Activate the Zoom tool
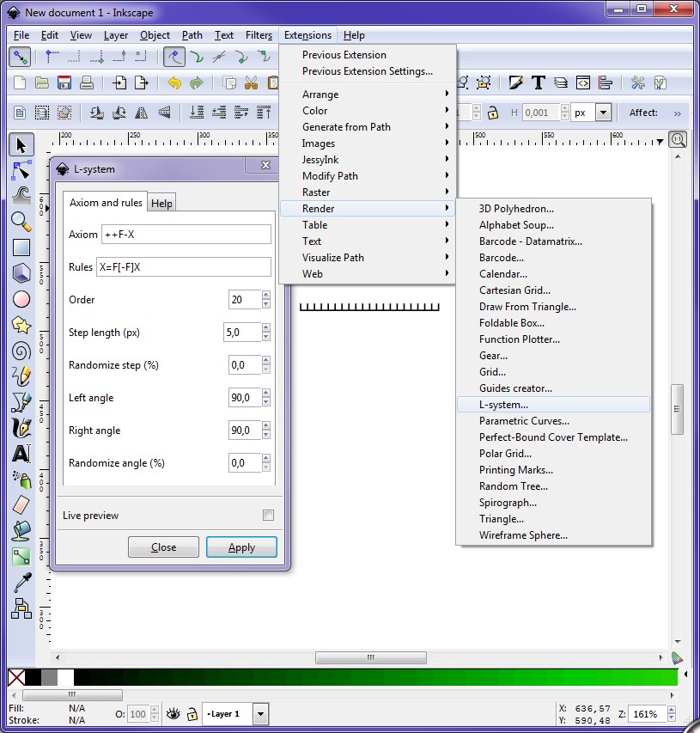Screen dimensions: 700x733 [19, 221]
